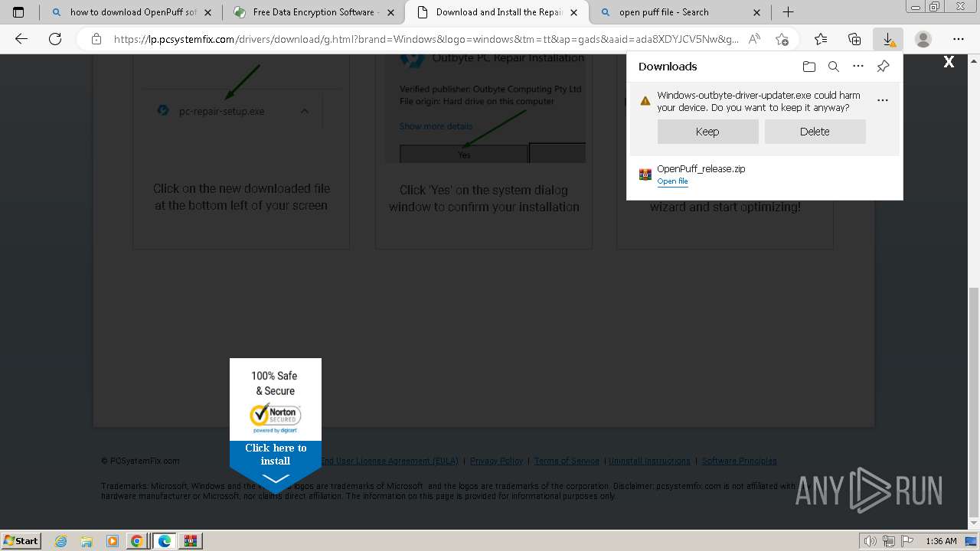
Task: Open the browser profile icon
Action: pyautogui.click(x=923, y=39)
